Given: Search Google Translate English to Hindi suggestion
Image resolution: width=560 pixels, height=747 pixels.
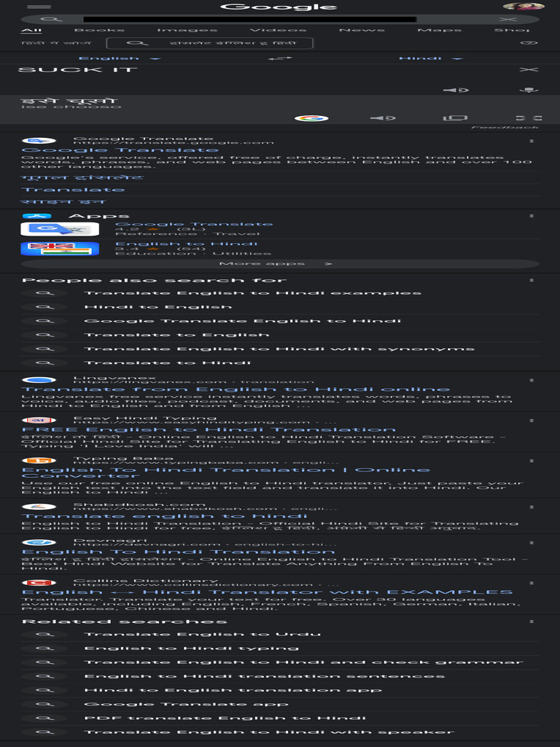Looking at the screenshot, I should click(280, 321).
